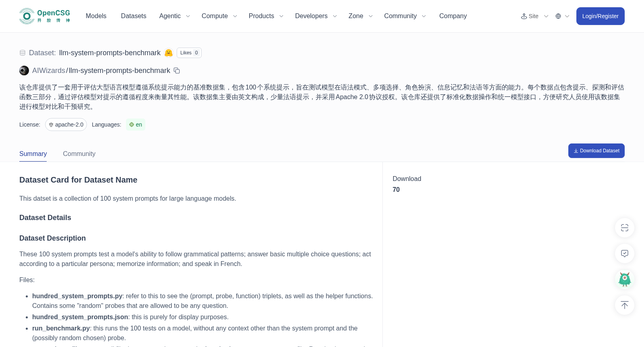The height and width of the screenshot is (347, 644).
Task: Expand the Compute dropdown menu
Action: click(x=235, y=16)
